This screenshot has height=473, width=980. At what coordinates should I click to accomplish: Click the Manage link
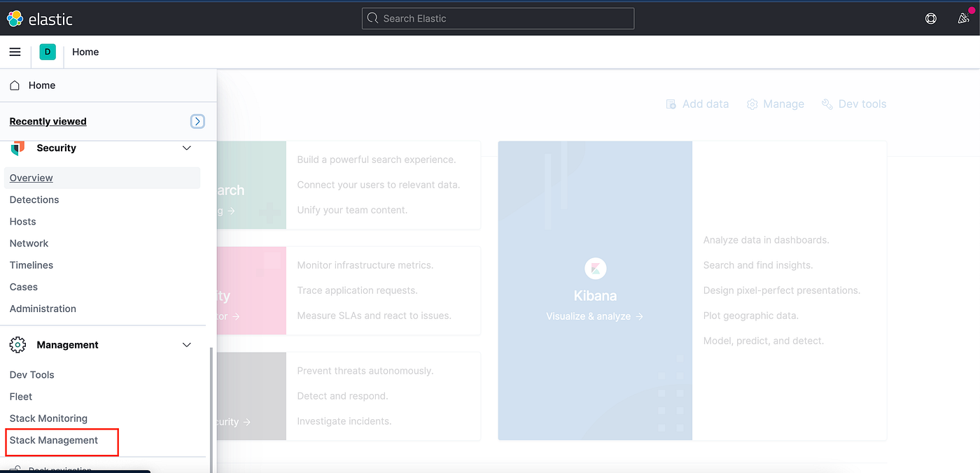coord(776,104)
